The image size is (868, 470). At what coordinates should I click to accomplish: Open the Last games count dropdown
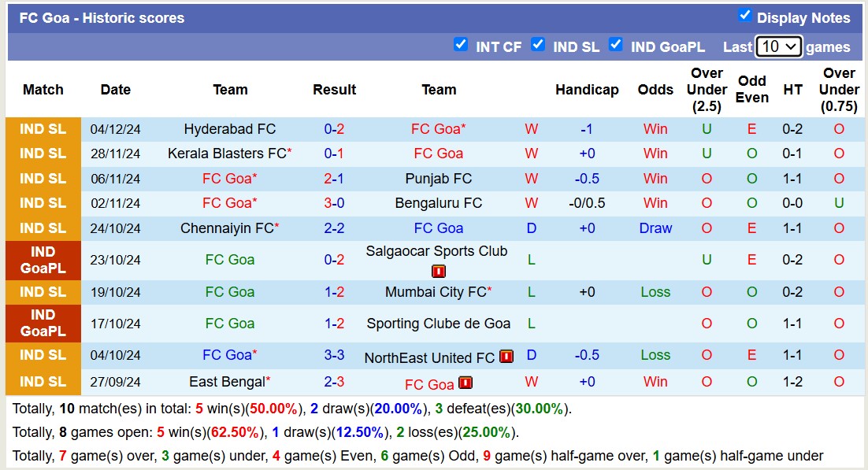[778, 46]
